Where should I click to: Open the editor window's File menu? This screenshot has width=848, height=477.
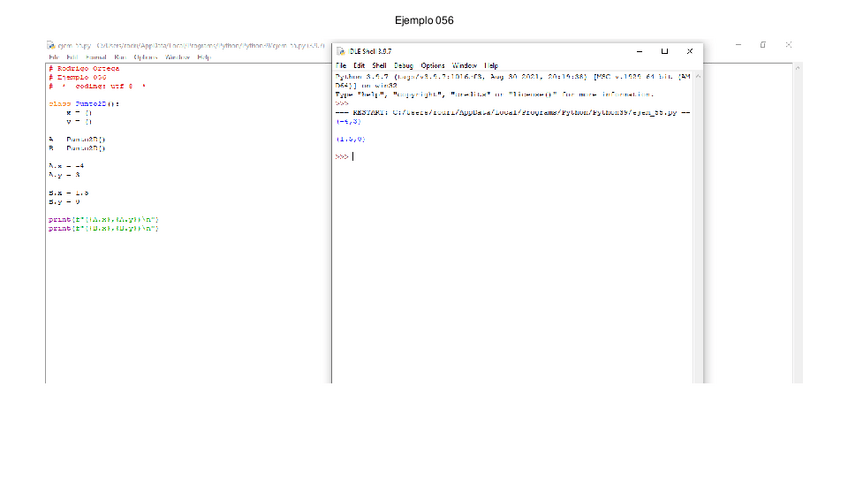[53, 58]
